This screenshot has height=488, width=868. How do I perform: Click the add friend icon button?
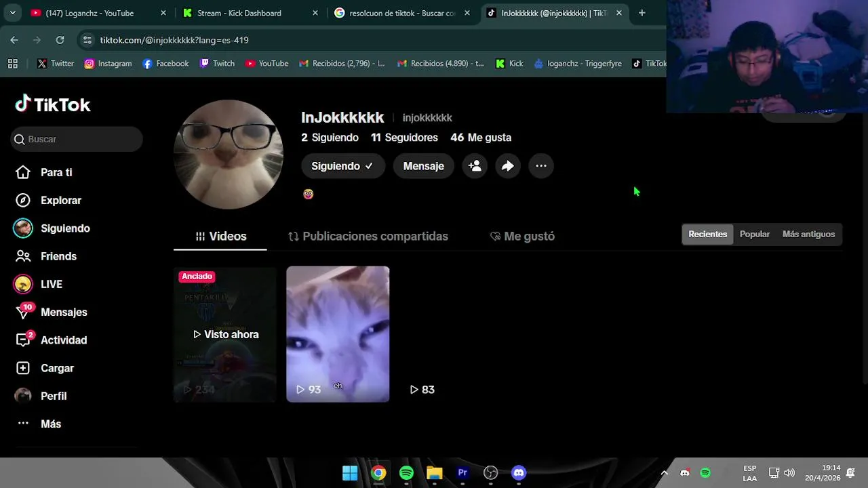click(x=475, y=166)
